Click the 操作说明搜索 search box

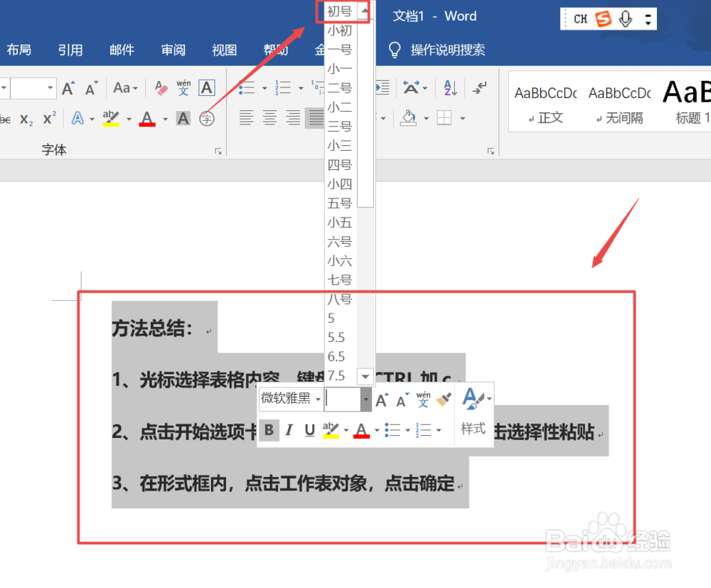click(x=437, y=50)
